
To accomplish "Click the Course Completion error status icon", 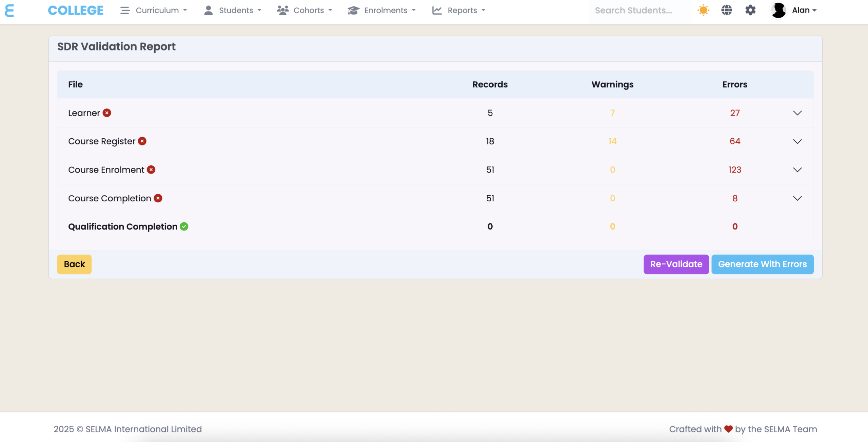I will point(158,198).
